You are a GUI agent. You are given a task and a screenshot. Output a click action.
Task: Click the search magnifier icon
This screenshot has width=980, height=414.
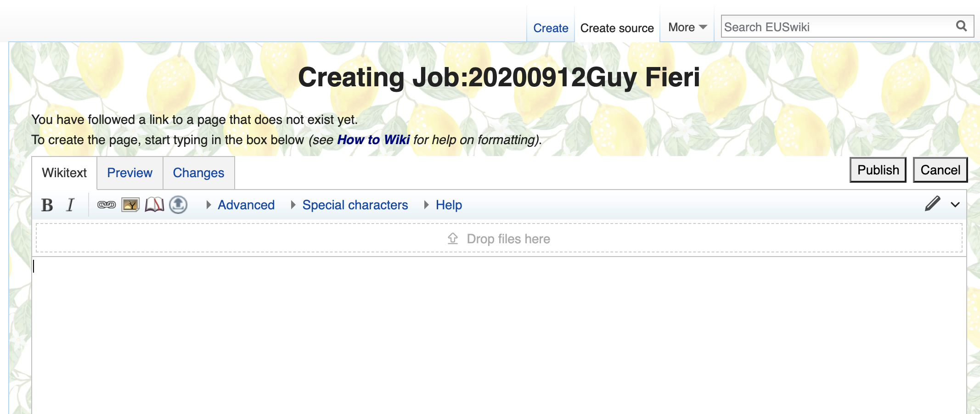coord(962,26)
